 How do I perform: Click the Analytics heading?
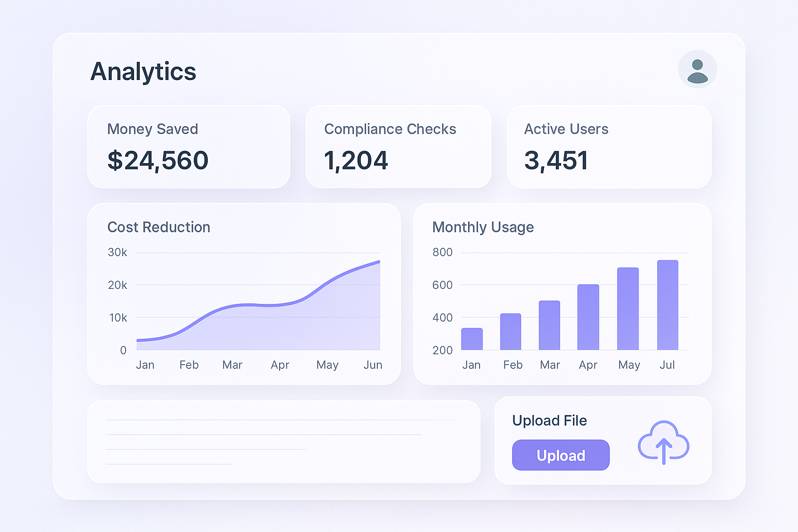click(x=143, y=72)
